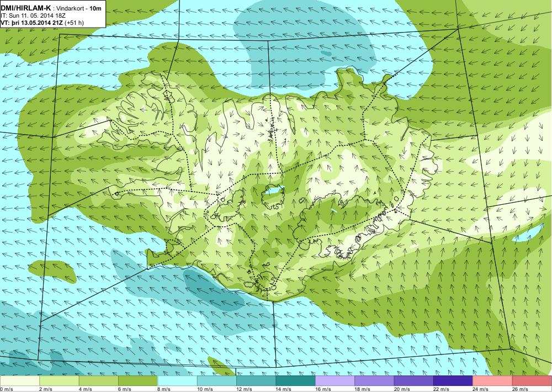552x392 pixels.
Task: Click the violet 20–22 m/s legend swatch
Action: point(414,381)
